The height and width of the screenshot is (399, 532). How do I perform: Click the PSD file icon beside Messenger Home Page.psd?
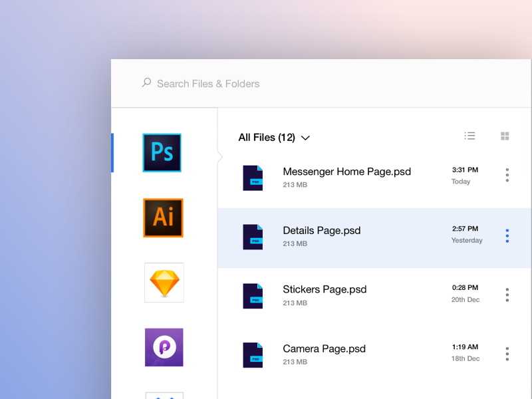pos(253,178)
